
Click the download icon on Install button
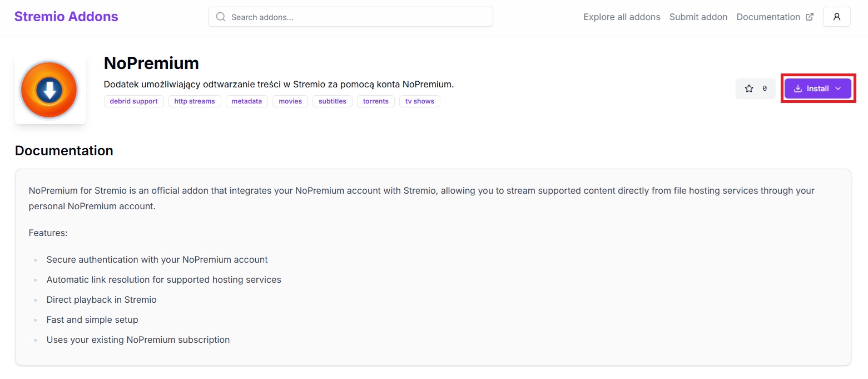click(798, 88)
